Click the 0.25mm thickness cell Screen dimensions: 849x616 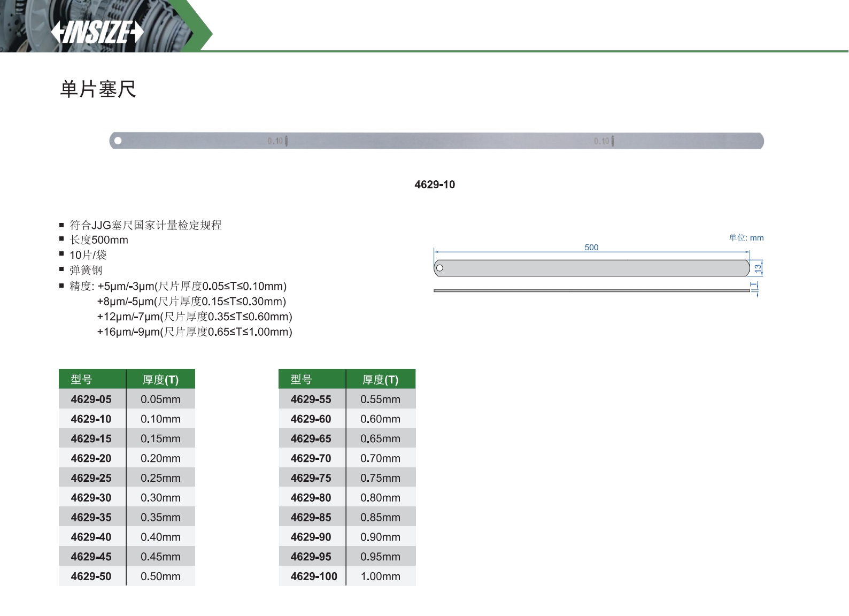pos(160,478)
